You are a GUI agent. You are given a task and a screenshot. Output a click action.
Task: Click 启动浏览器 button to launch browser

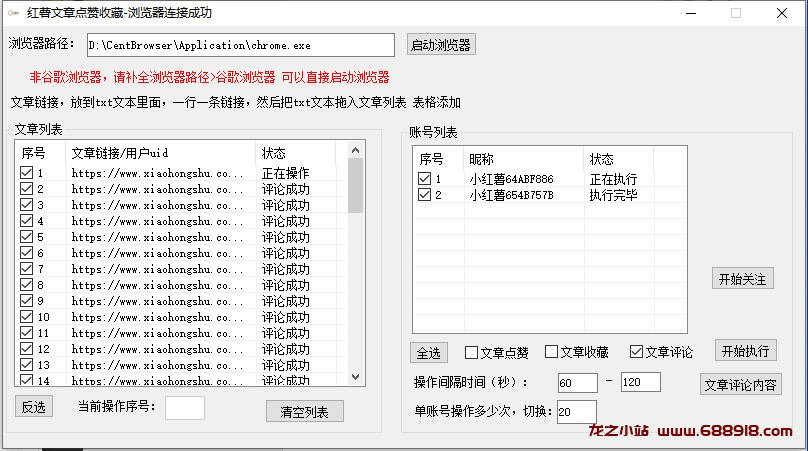(x=440, y=45)
